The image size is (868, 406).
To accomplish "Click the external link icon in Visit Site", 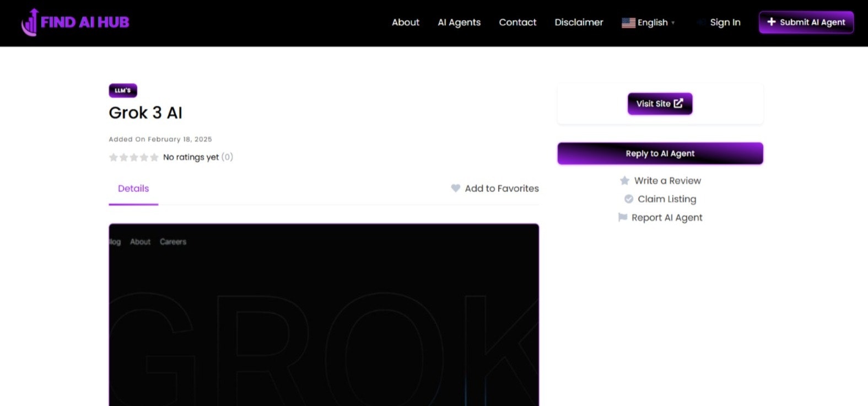I will [678, 103].
